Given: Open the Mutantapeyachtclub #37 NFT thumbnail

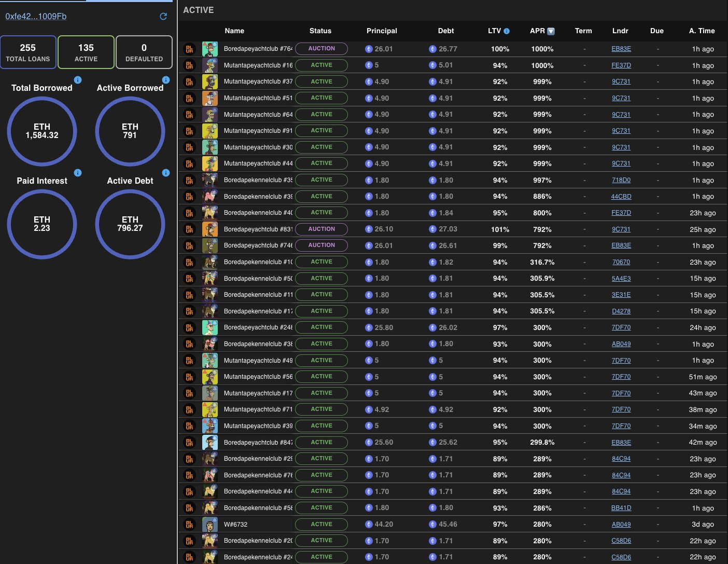Looking at the screenshot, I should [210, 81].
